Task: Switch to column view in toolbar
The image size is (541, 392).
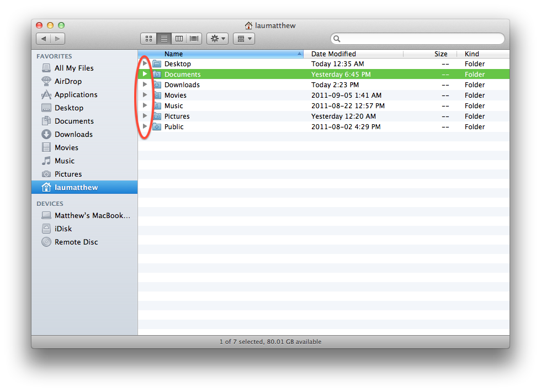Action: pyautogui.click(x=179, y=39)
